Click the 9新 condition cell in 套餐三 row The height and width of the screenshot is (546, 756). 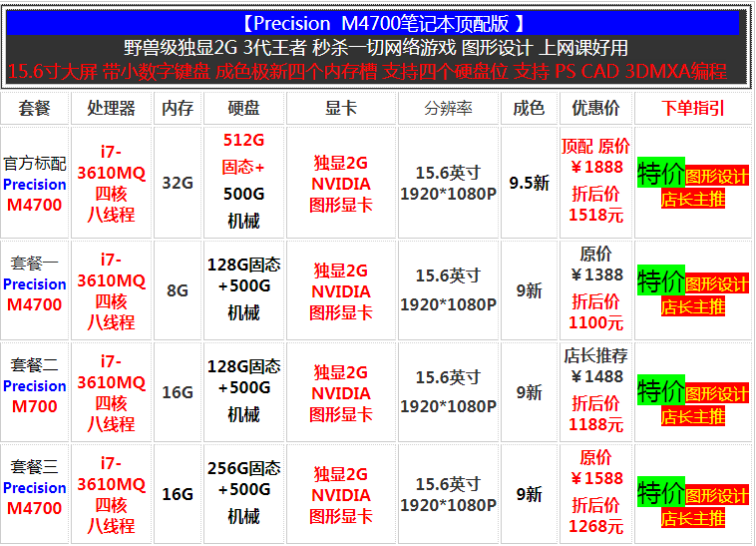[529, 494]
